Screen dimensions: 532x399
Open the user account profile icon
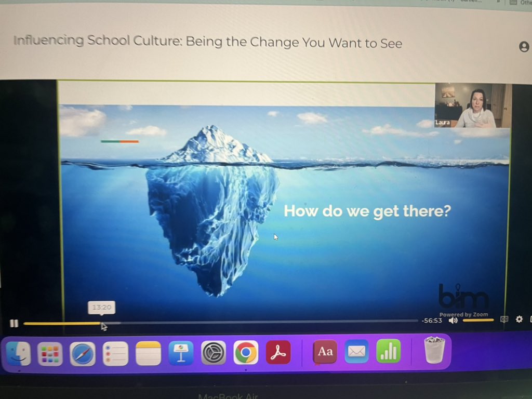[x=524, y=46]
